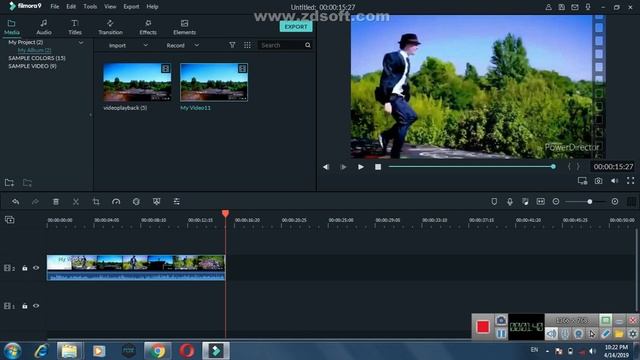Open the Elements tab
The width and height of the screenshot is (640, 360).
[x=184, y=27]
